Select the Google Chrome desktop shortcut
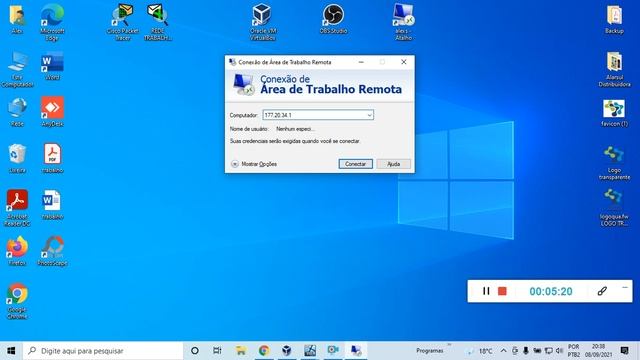The image size is (640, 360). 17,301
